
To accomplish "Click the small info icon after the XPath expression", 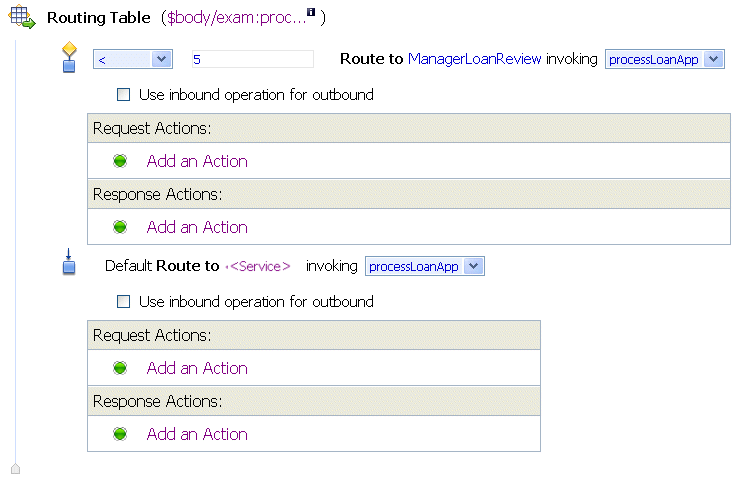I will 311,13.
